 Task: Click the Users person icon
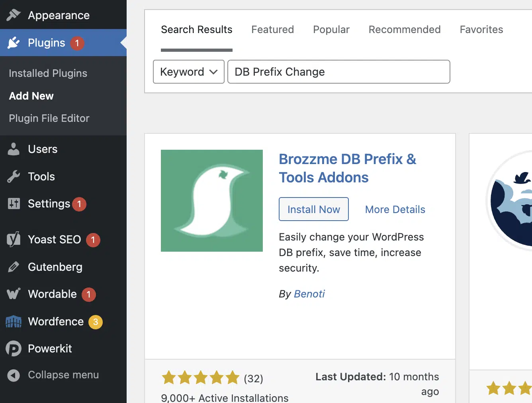[14, 149]
